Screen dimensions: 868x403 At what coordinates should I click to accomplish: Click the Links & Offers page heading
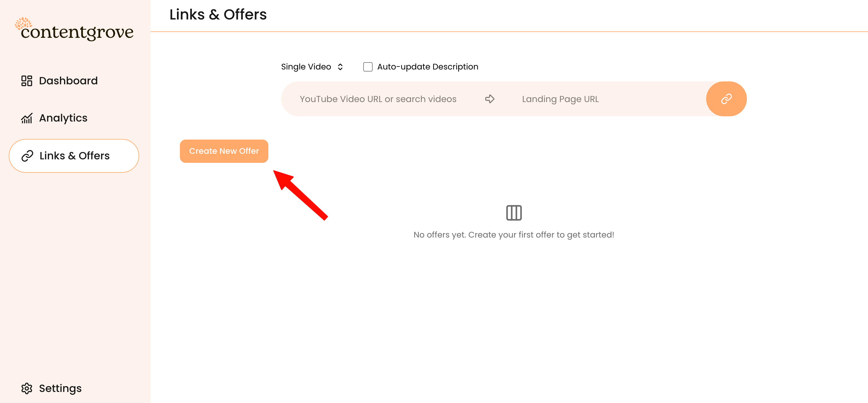(x=218, y=15)
